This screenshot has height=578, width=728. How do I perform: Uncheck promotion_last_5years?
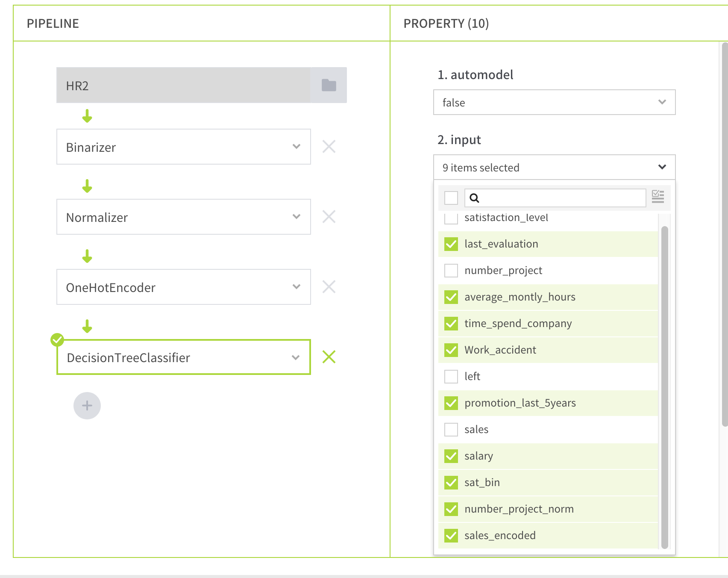coord(451,403)
